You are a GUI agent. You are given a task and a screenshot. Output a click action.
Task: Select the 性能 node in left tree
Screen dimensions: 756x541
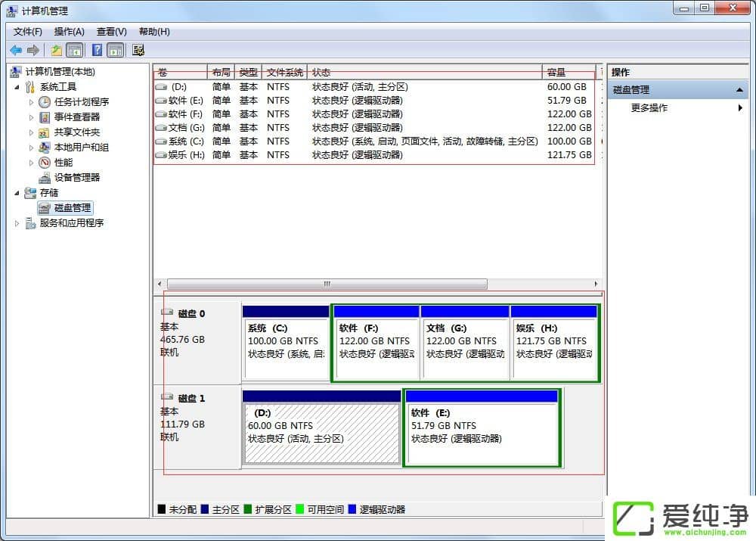point(64,162)
